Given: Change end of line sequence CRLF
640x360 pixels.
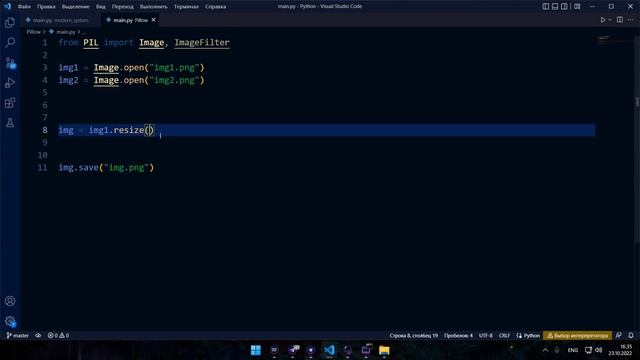Looking at the screenshot, I should 504,336.
